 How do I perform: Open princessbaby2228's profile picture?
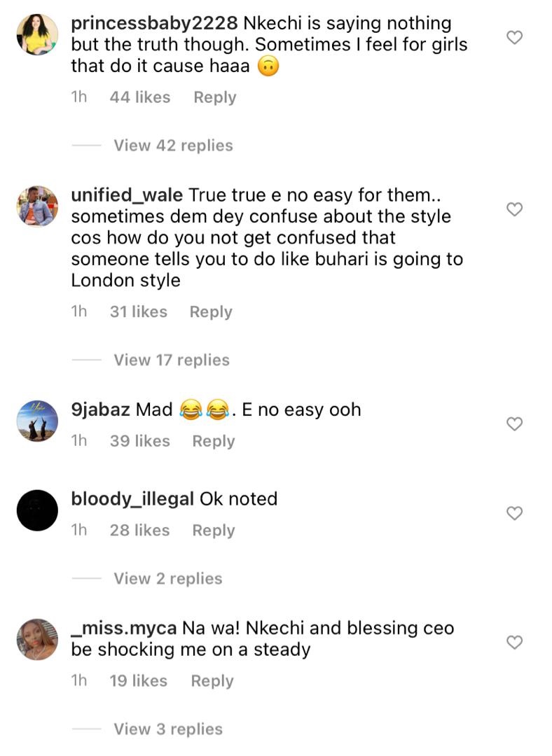[37, 34]
